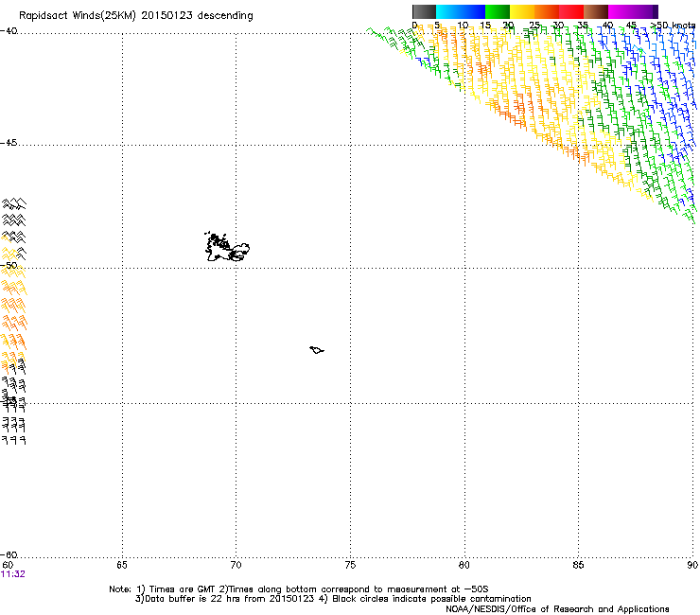Click the purple '11:32' pass time label
Image resolution: width=700 pixels, height=615 pixels.
pos(13,574)
